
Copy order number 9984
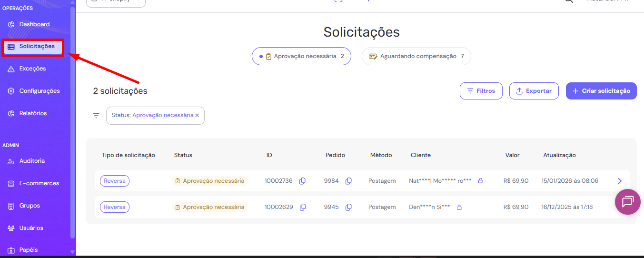[348, 181]
